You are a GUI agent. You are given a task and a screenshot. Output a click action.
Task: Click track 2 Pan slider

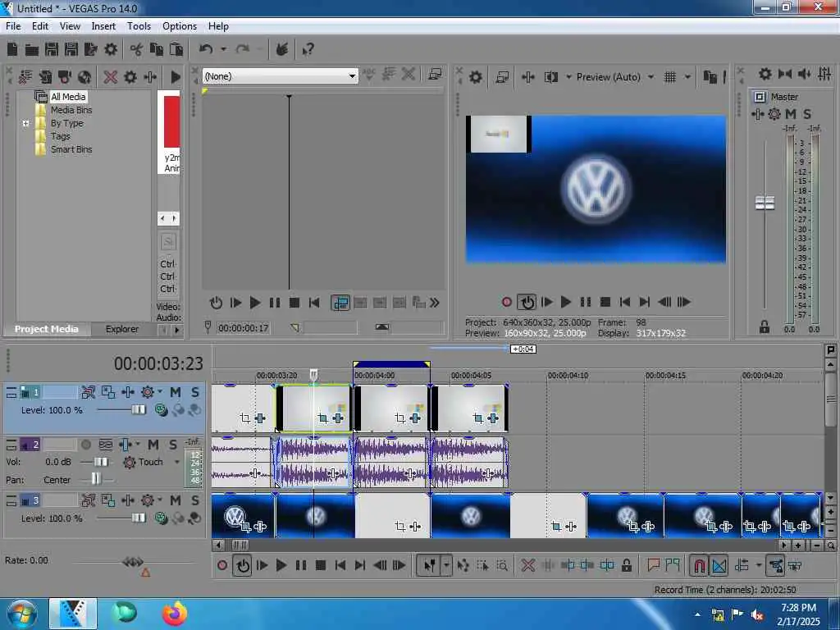pos(95,479)
